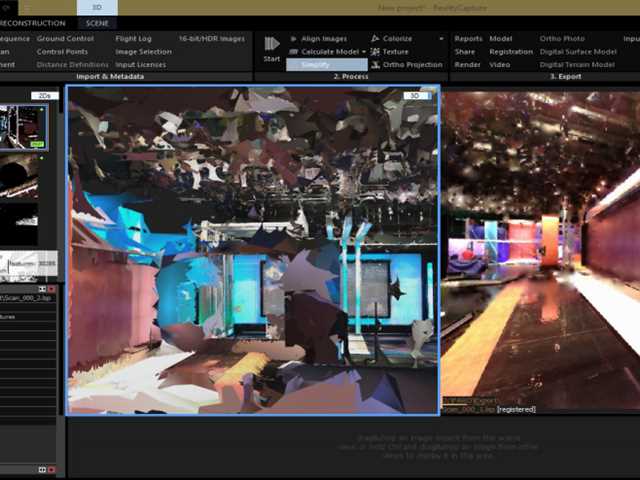Switch to the SCENE ribbon tab
This screenshot has width=640, height=480.
pos(97,23)
